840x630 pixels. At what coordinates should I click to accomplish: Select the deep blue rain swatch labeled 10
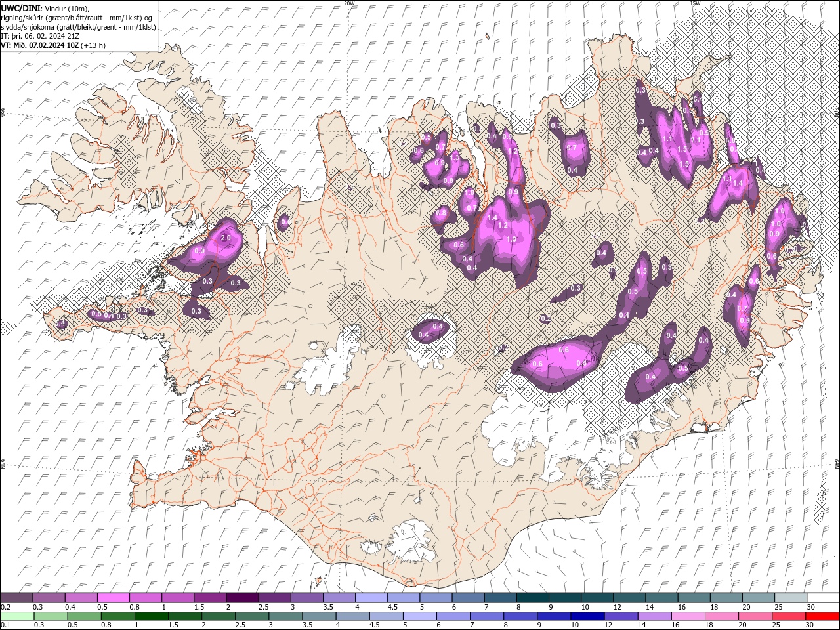coord(587,616)
